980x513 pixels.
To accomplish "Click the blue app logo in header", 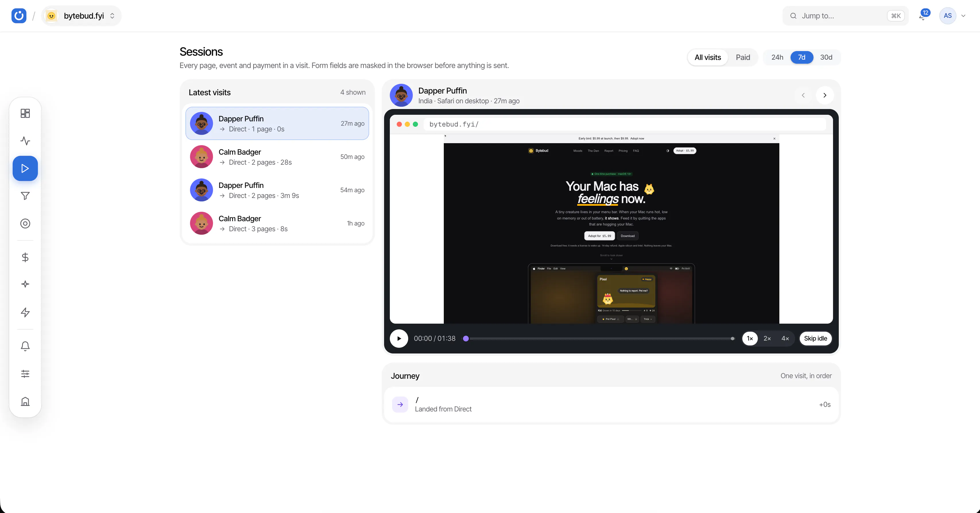I will coord(19,15).
